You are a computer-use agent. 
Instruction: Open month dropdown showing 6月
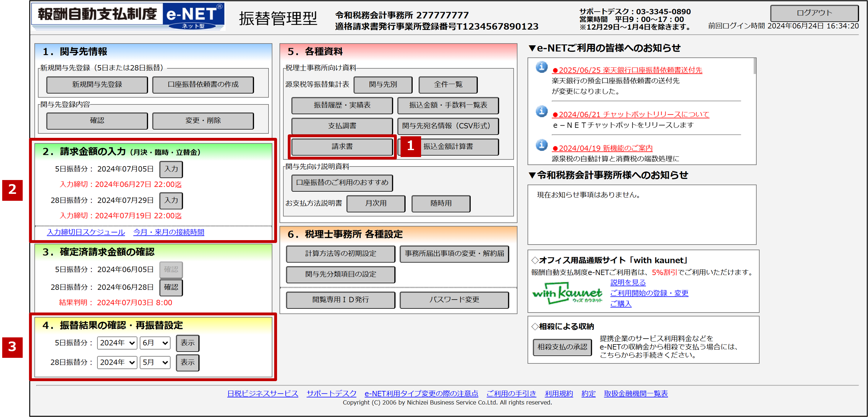pyautogui.click(x=155, y=343)
